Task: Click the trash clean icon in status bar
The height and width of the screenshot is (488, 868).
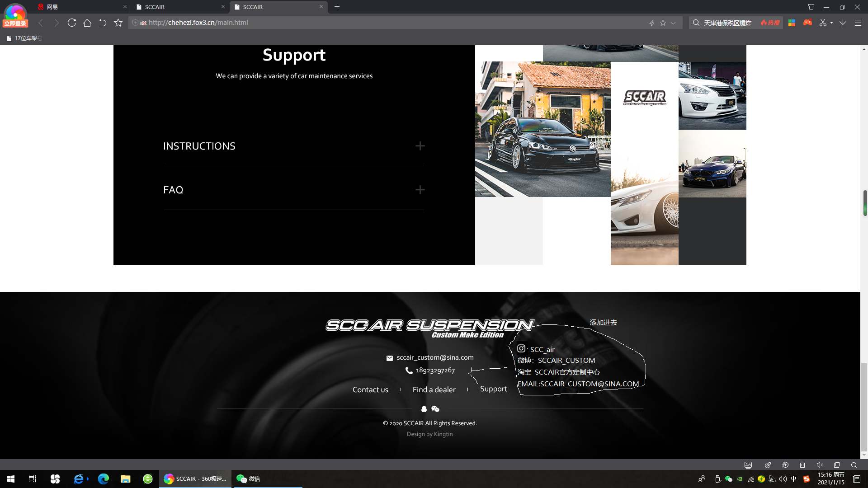Action: (x=802, y=465)
